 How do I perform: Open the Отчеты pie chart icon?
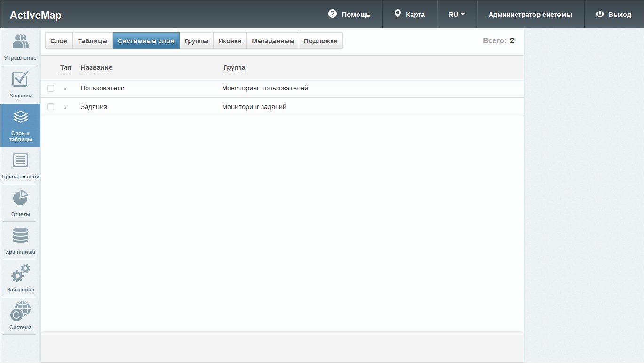[x=20, y=199]
